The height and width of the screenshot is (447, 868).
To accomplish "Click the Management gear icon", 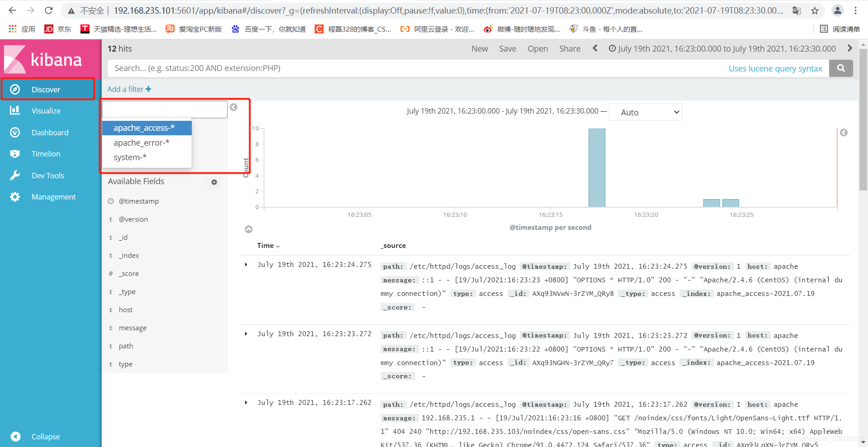I will pos(15,197).
